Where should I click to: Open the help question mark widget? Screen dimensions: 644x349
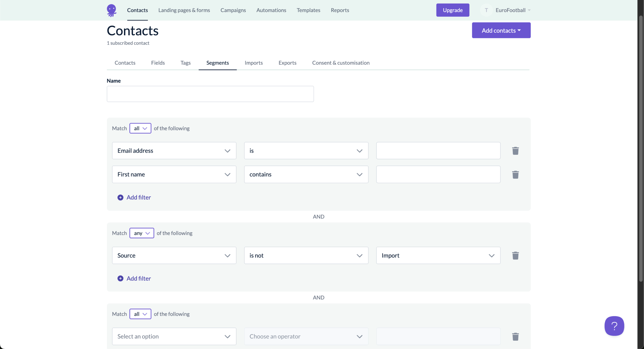[x=614, y=326]
